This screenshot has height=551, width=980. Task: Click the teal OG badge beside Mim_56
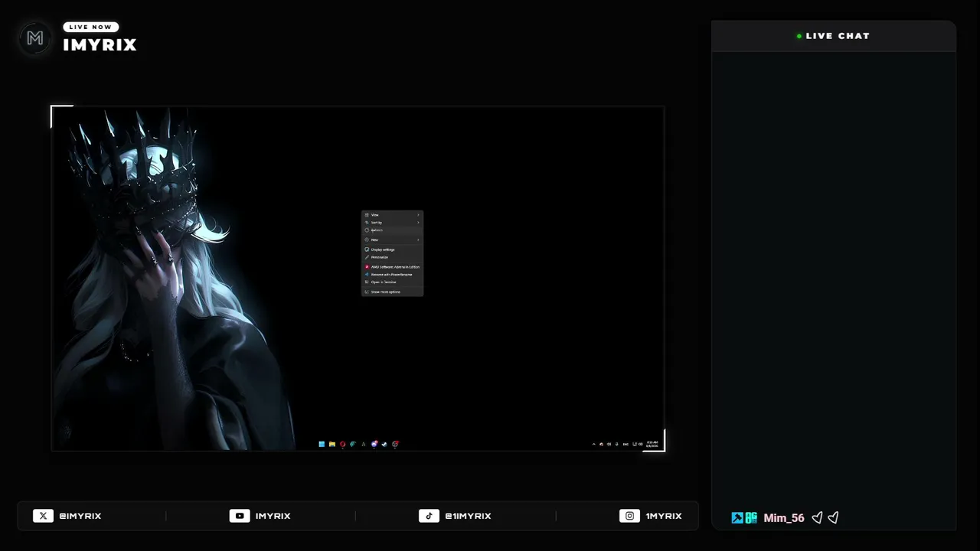tap(751, 518)
